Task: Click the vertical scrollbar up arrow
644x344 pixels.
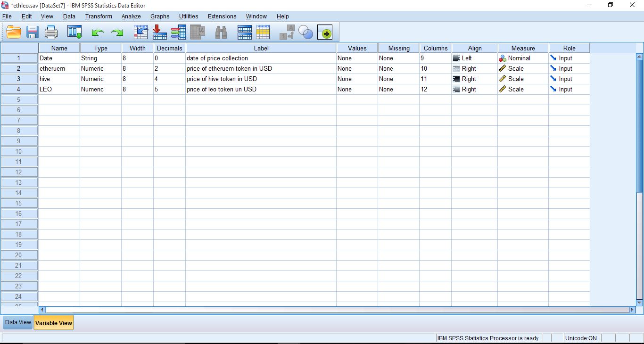Action: coord(640,57)
